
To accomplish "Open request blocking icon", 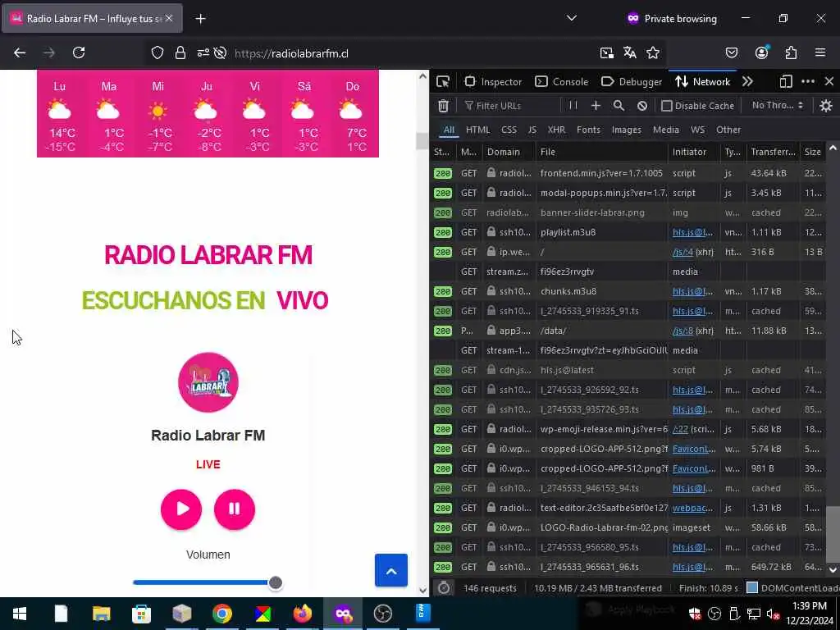I will click(641, 106).
